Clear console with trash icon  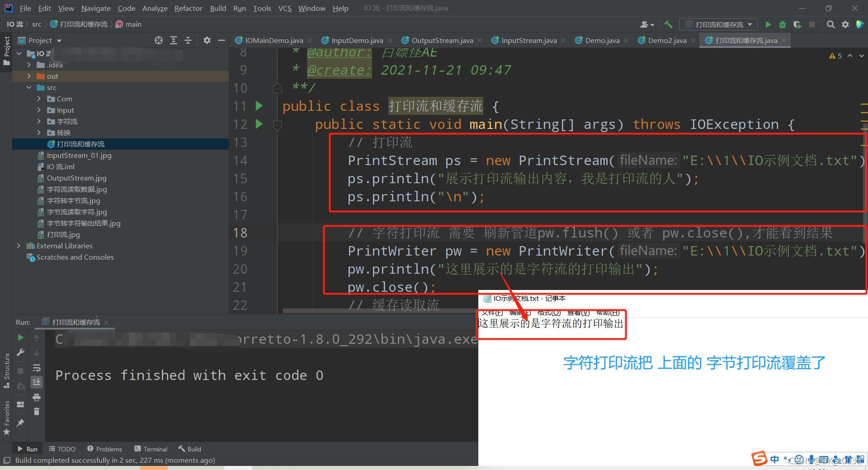(37, 411)
